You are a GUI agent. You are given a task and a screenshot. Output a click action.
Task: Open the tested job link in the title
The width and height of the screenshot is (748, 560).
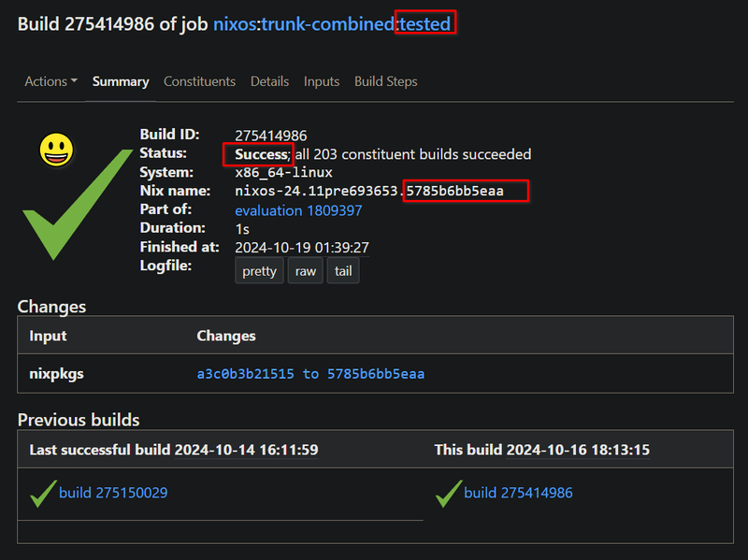[x=424, y=24]
